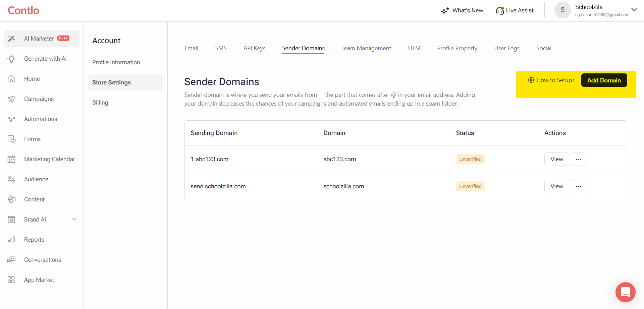The image size is (644, 309).
Task: Open more options for send.schoolzilla.com
Action: [x=579, y=186]
